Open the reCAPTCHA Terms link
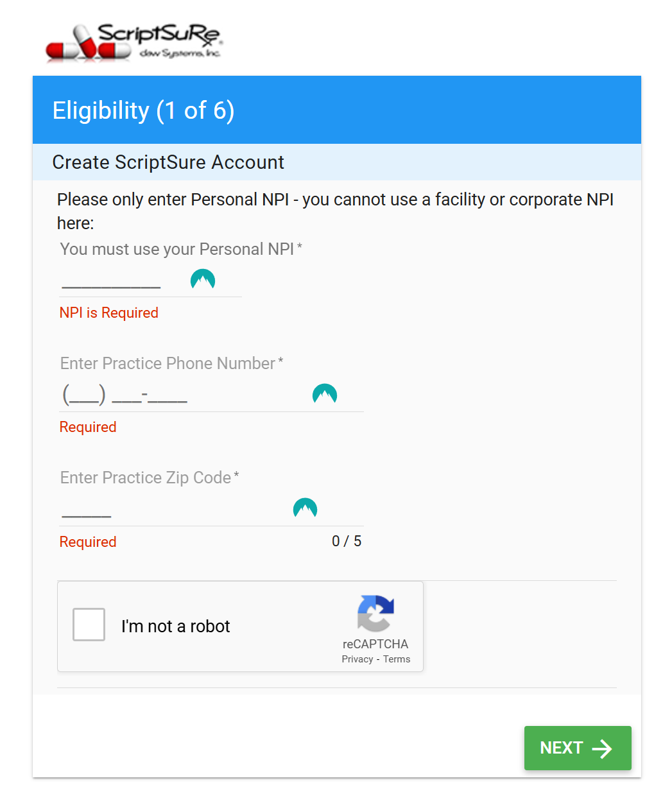This screenshot has height=794, width=672. (397, 659)
